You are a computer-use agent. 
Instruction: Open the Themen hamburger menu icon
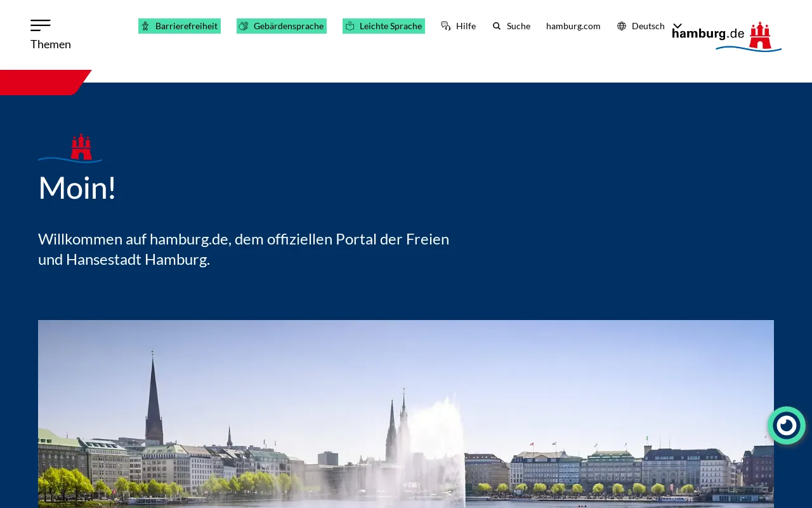(41, 25)
